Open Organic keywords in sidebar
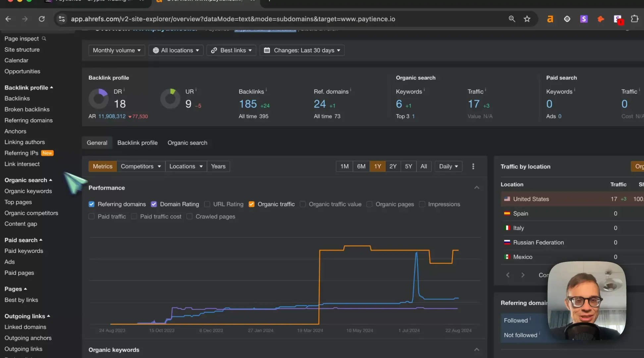The width and height of the screenshot is (644, 358). click(x=28, y=191)
